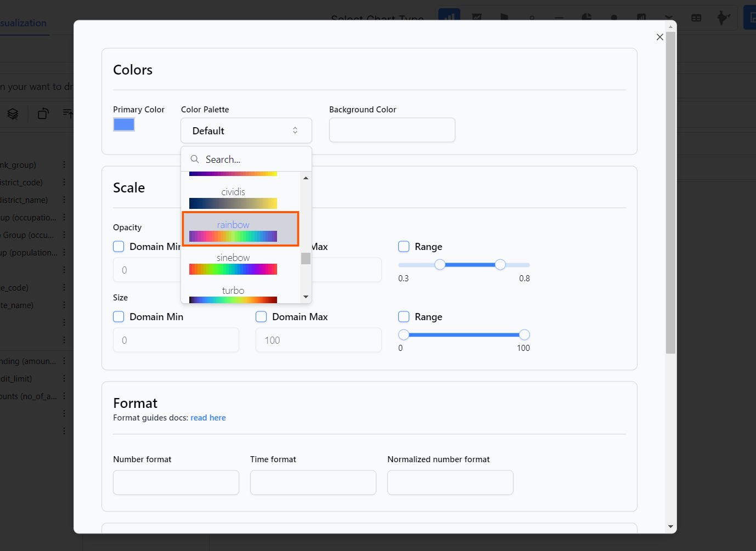This screenshot has width=756, height=551.
Task: Tick the Range checkbox for Opacity
Action: tap(404, 247)
